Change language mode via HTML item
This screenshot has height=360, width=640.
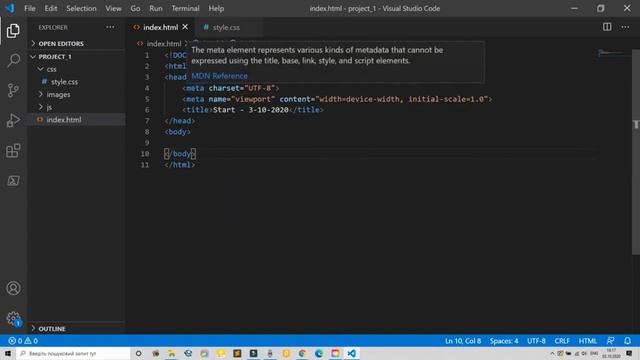point(588,341)
